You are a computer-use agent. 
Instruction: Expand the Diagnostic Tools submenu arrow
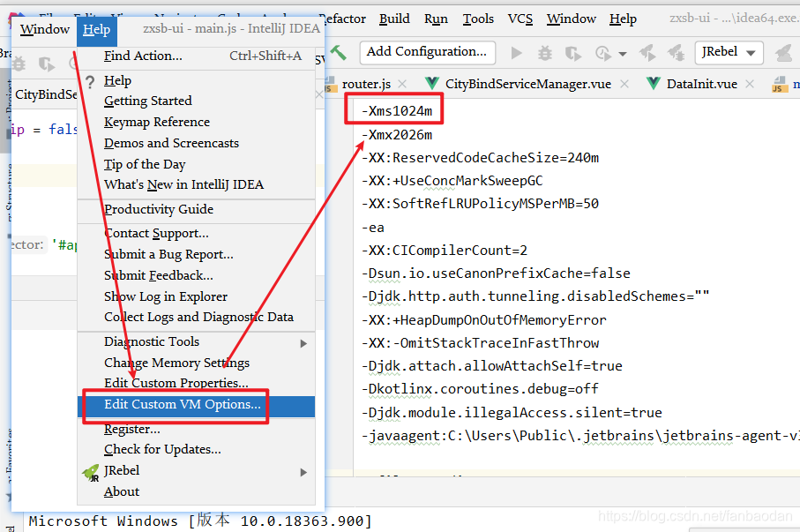(x=303, y=343)
